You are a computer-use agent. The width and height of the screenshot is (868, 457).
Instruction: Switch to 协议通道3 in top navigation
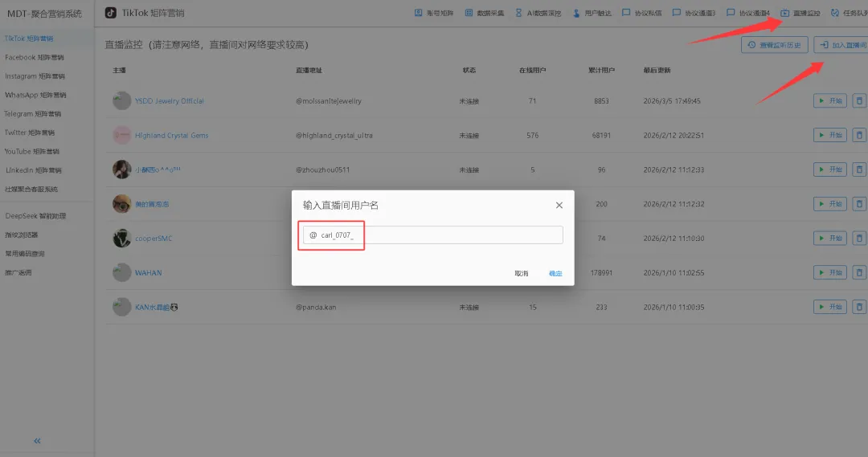pos(694,13)
